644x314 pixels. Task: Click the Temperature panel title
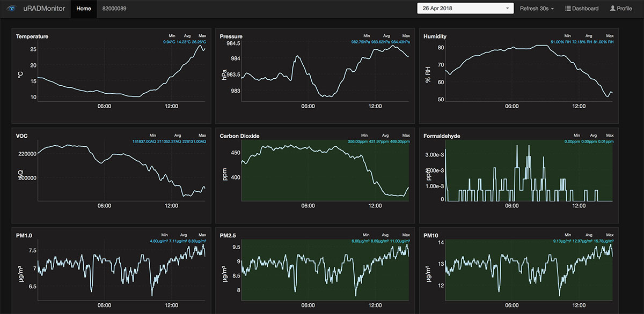pyautogui.click(x=32, y=36)
